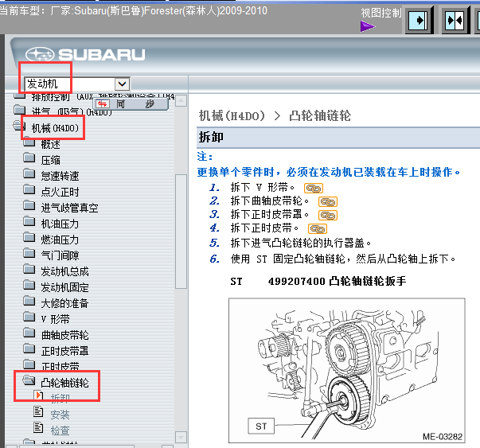Screen dimensions: 480x448
Task: Click the tree panel vertical scrollbar thumb
Action: point(181,231)
